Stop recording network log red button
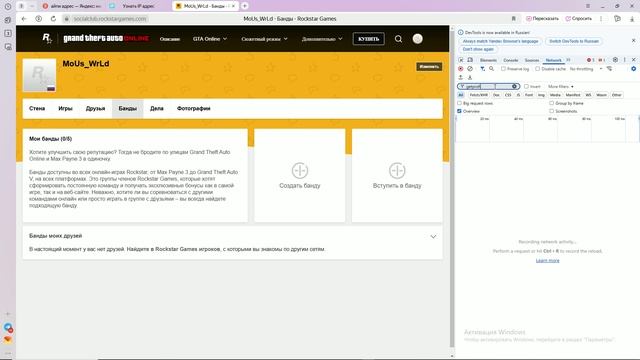Viewport: 640px width, 360px height. tap(460, 69)
